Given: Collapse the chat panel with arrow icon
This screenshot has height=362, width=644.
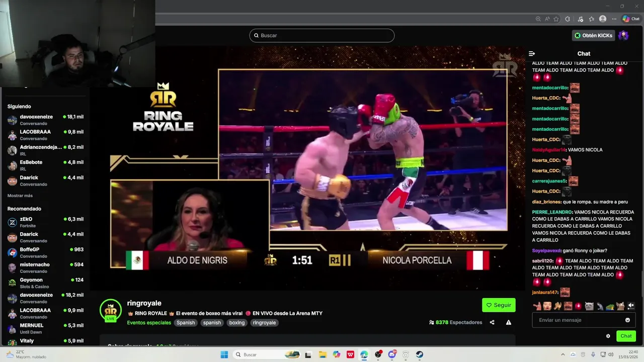Looking at the screenshot, I should [x=532, y=54].
